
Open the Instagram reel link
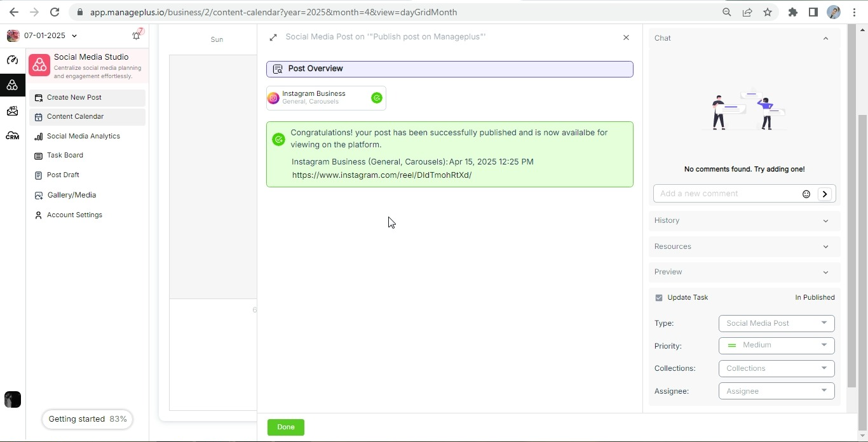382,175
